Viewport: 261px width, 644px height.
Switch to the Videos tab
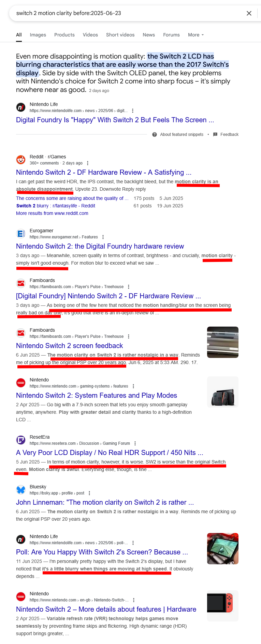90,35
